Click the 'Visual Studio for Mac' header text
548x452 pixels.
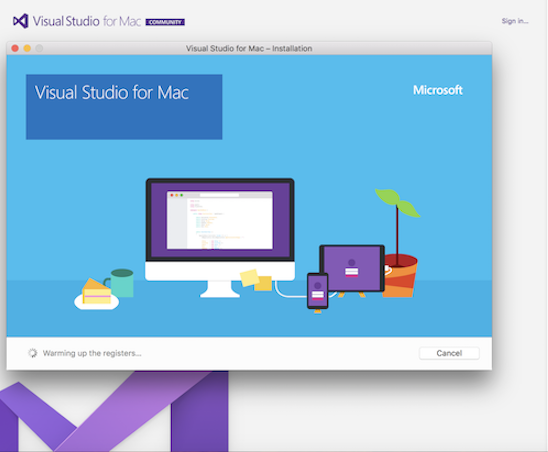[87, 21]
